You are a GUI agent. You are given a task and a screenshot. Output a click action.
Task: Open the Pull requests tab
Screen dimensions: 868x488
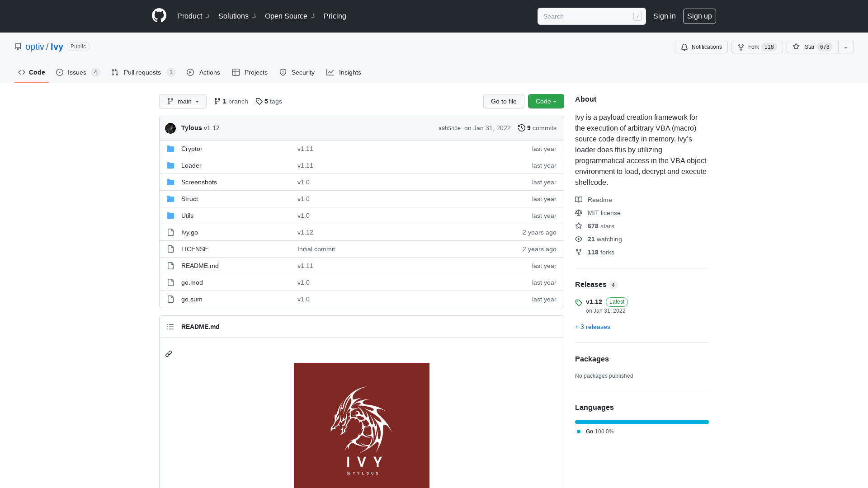(143, 72)
